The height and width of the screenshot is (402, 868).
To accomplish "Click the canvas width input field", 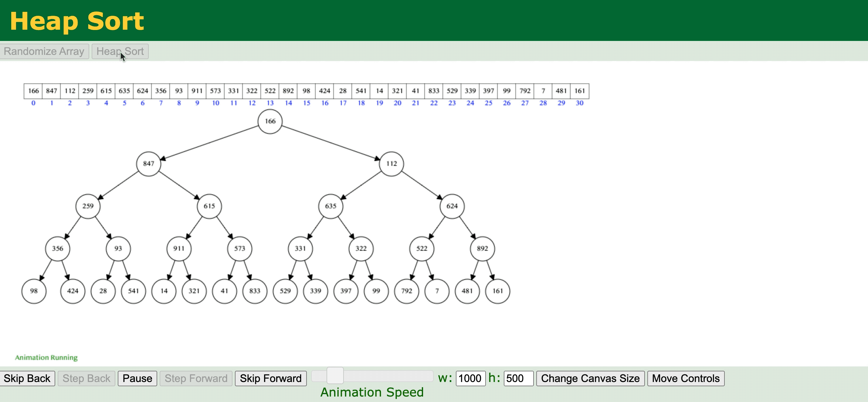I will click(470, 379).
